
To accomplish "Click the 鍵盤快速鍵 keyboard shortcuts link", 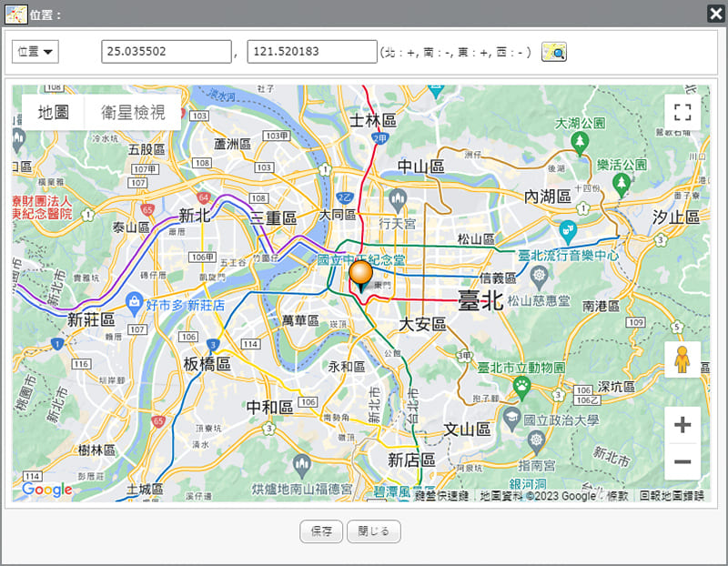I will pos(441,496).
